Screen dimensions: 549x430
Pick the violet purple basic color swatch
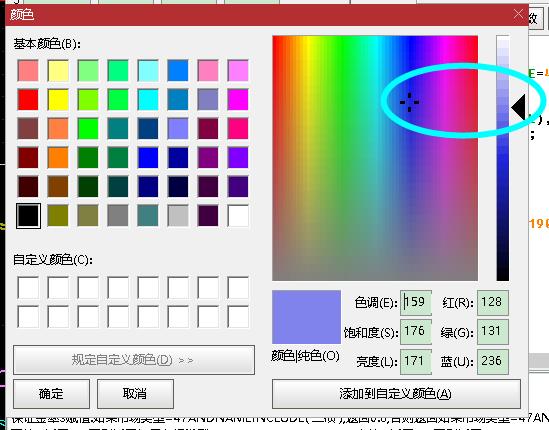pos(238,158)
